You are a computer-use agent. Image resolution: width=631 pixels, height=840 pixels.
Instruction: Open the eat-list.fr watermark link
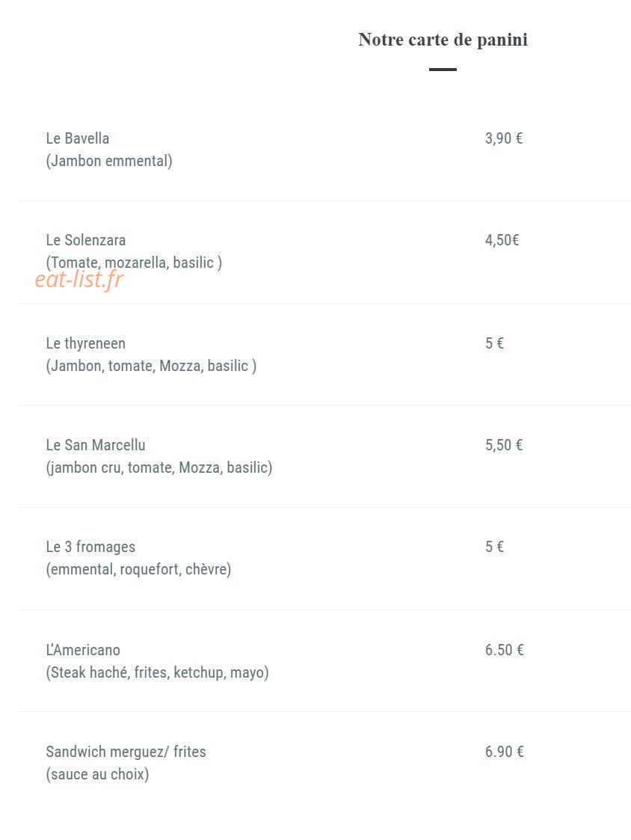79,280
